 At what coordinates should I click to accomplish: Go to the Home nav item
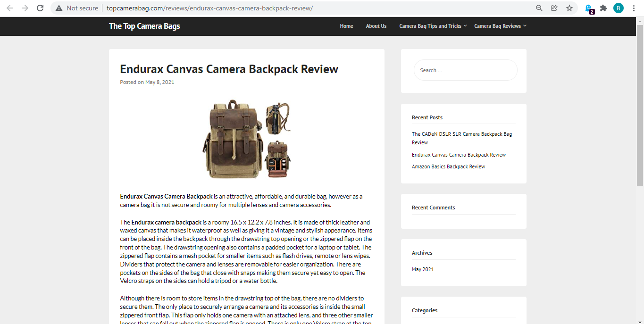(346, 26)
